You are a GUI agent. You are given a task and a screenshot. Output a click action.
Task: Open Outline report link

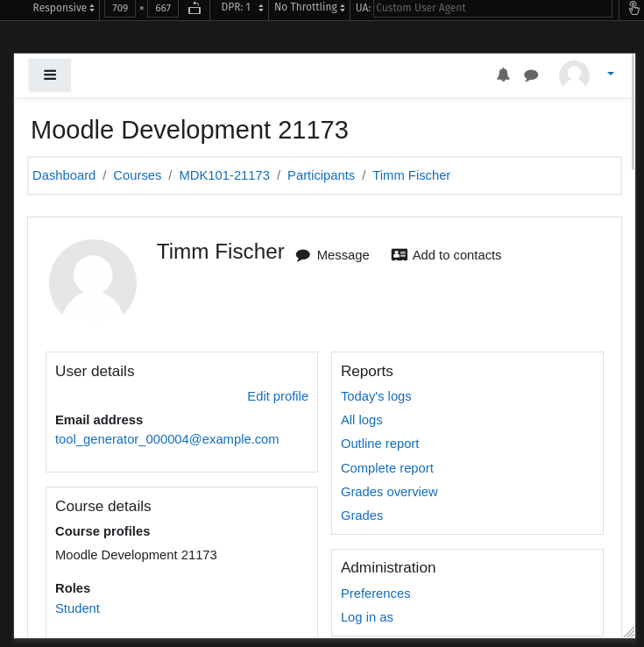[379, 444]
